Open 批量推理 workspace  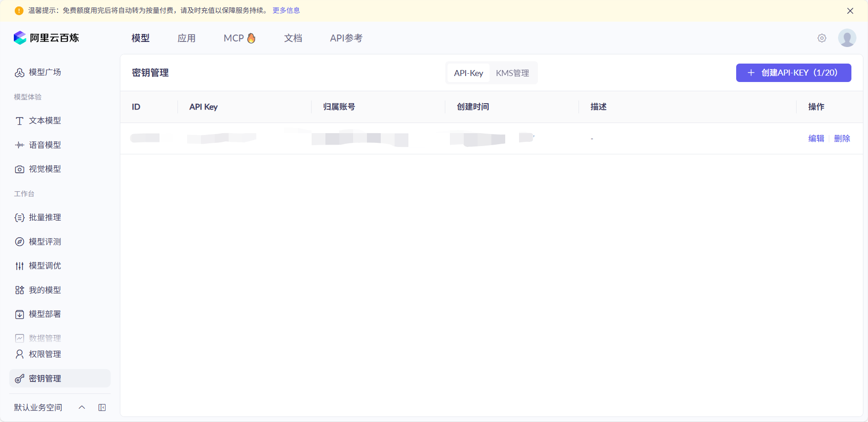tap(44, 217)
